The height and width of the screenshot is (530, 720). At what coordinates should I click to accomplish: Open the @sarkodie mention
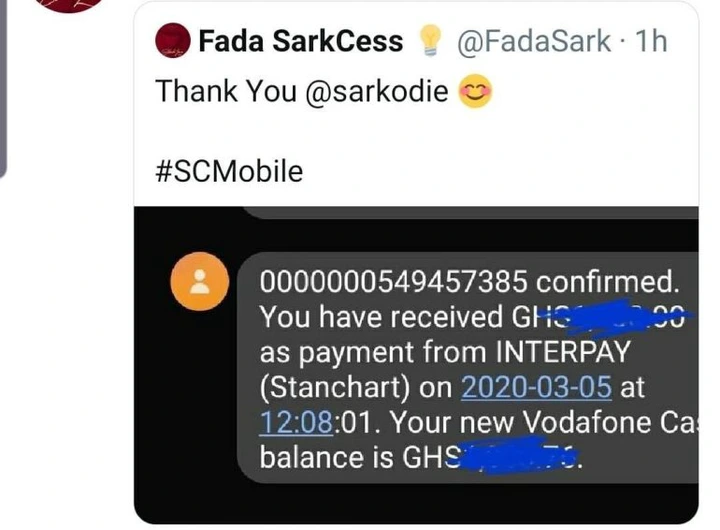[377, 90]
